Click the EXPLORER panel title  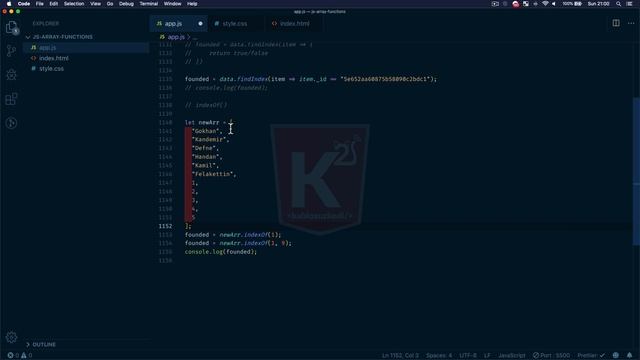tap(46, 24)
